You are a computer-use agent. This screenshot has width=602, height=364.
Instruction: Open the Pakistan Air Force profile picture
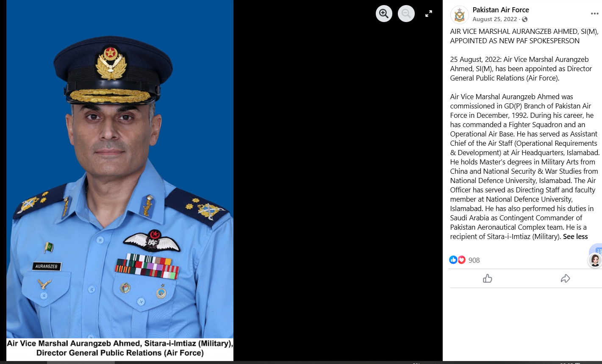point(459,15)
